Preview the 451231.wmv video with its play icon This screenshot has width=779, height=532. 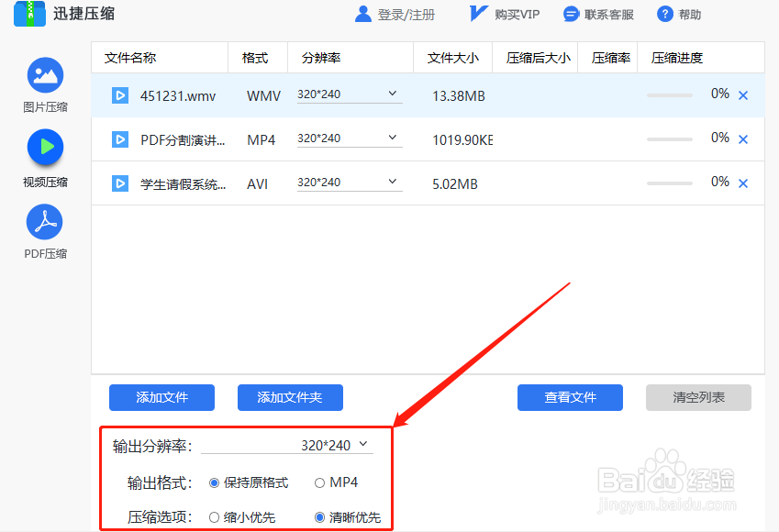[x=119, y=94]
